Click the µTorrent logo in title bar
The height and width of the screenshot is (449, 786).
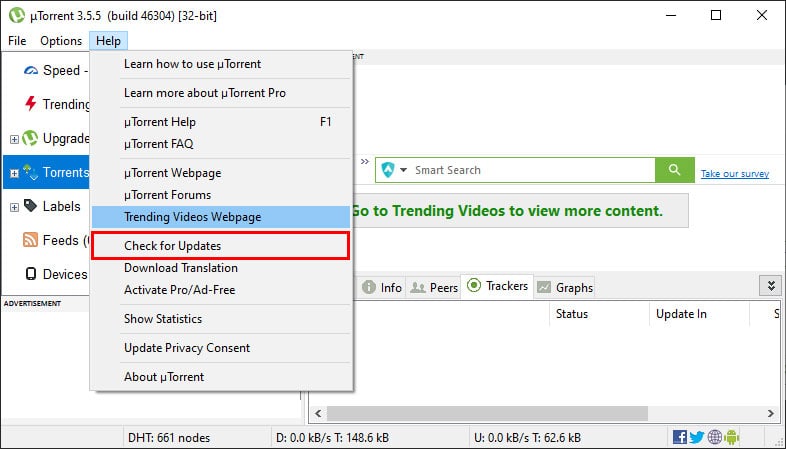pyautogui.click(x=17, y=16)
